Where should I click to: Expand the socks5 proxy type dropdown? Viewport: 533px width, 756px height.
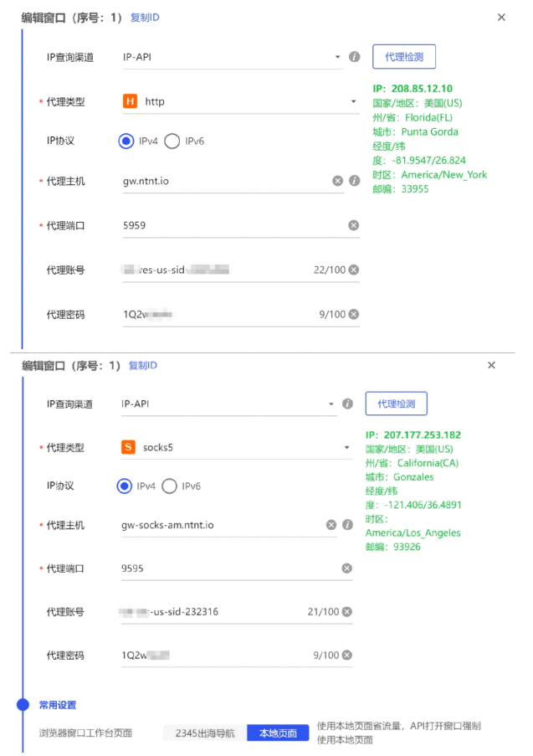[347, 448]
